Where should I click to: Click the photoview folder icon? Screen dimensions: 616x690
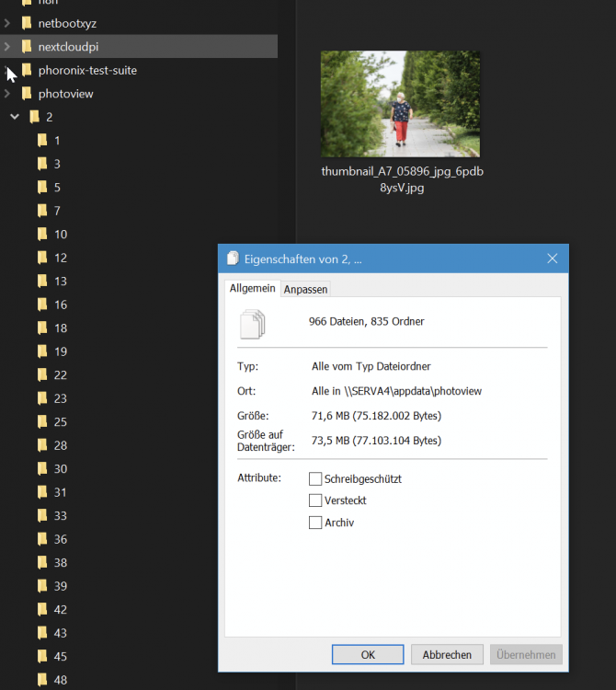point(27,93)
